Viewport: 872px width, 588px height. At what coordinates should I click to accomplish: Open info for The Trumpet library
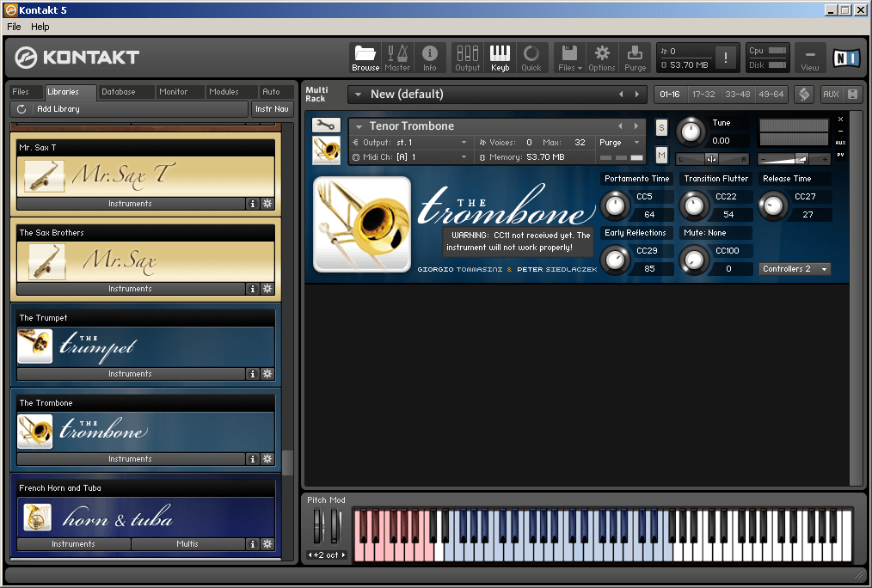(x=253, y=373)
